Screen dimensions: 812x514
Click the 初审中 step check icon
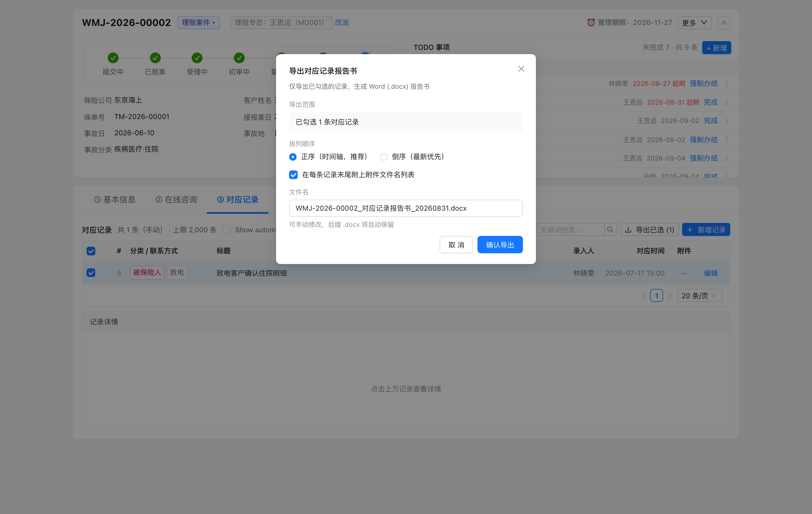pos(239,58)
